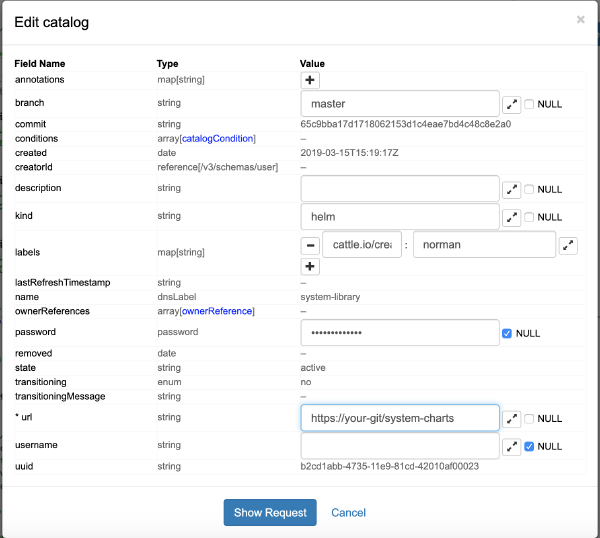Screen dimensions: 600x538
Task: Uncheck the NULL checkbox for password
Action: pos(508,333)
